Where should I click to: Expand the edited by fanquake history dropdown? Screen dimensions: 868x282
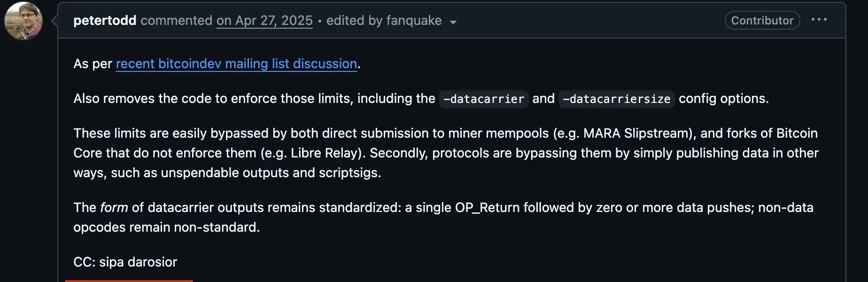click(x=452, y=22)
